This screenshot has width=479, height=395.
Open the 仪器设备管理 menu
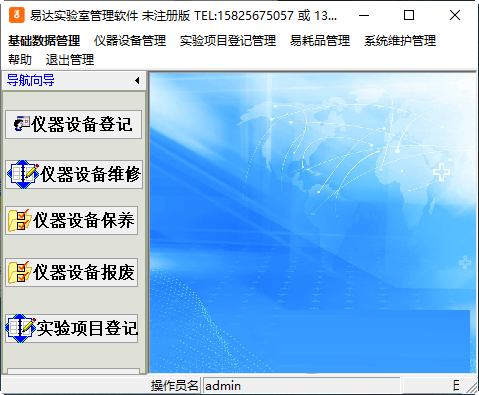point(130,41)
